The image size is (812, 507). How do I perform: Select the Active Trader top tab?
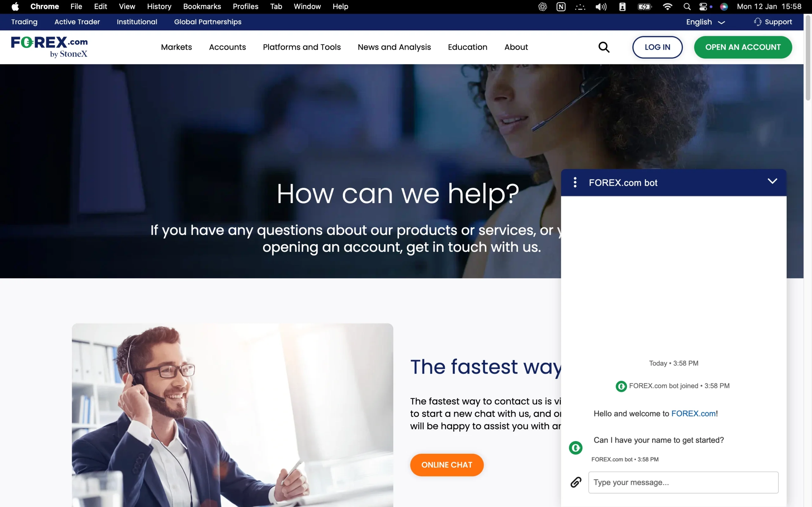[77, 22]
